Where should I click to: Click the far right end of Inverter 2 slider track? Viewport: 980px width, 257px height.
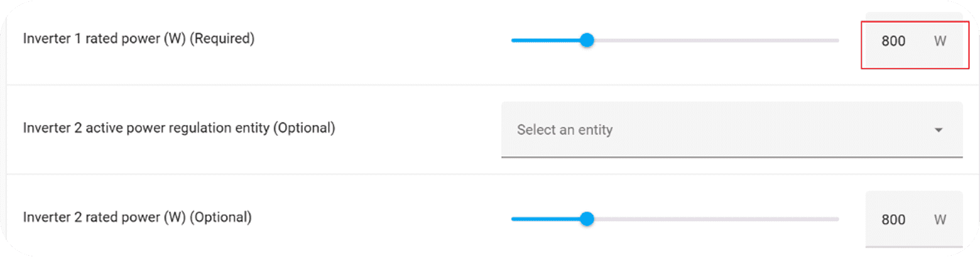(x=836, y=219)
